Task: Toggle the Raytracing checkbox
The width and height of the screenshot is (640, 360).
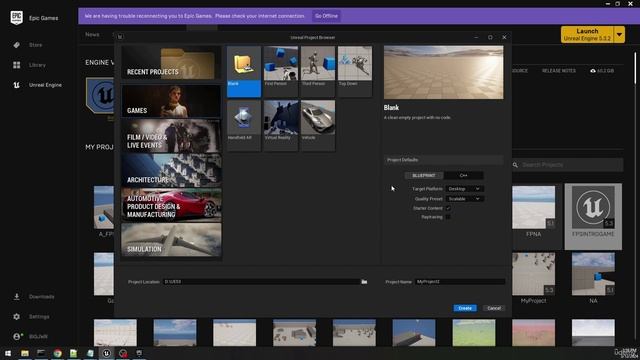Action: [448, 217]
